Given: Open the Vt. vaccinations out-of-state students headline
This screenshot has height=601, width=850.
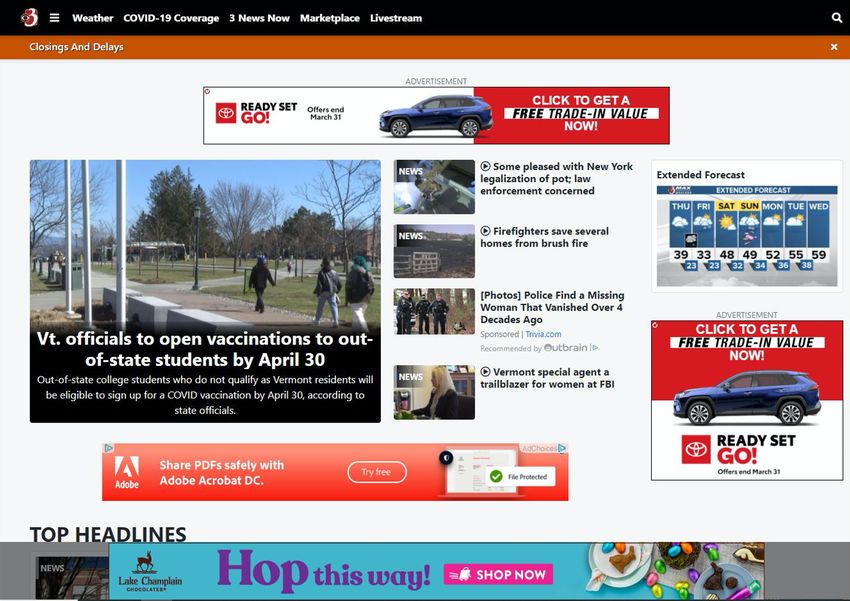Looking at the screenshot, I should pyautogui.click(x=205, y=349).
